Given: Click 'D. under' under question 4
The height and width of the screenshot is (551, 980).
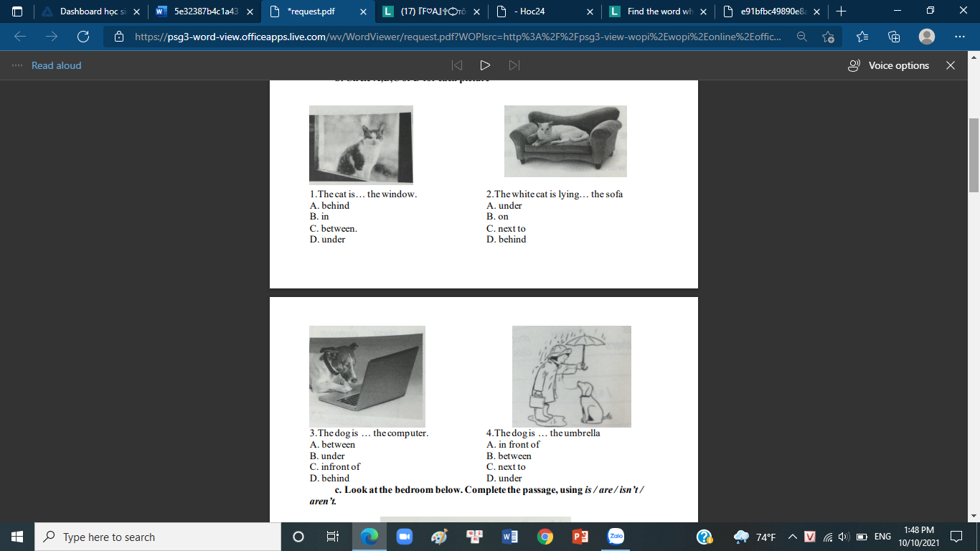Looking at the screenshot, I should coord(504,479).
